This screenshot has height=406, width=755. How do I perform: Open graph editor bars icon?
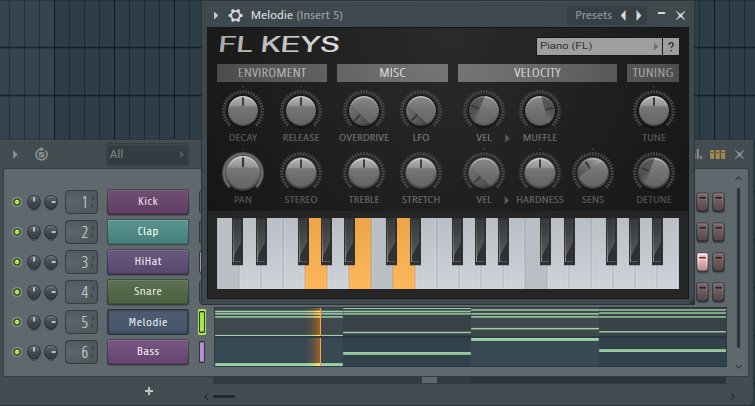(x=717, y=154)
